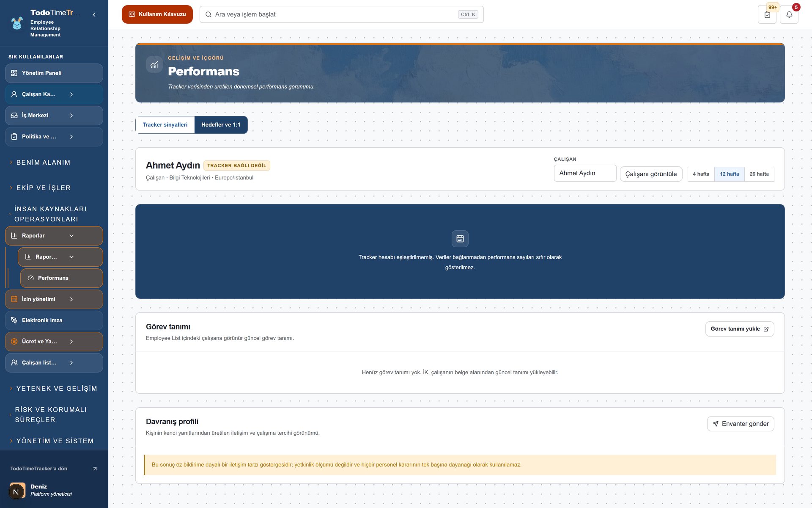The height and width of the screenshot is (508, 812).
Task: Click the Performans gauge icon in sidebar
Action: point(30,278)
